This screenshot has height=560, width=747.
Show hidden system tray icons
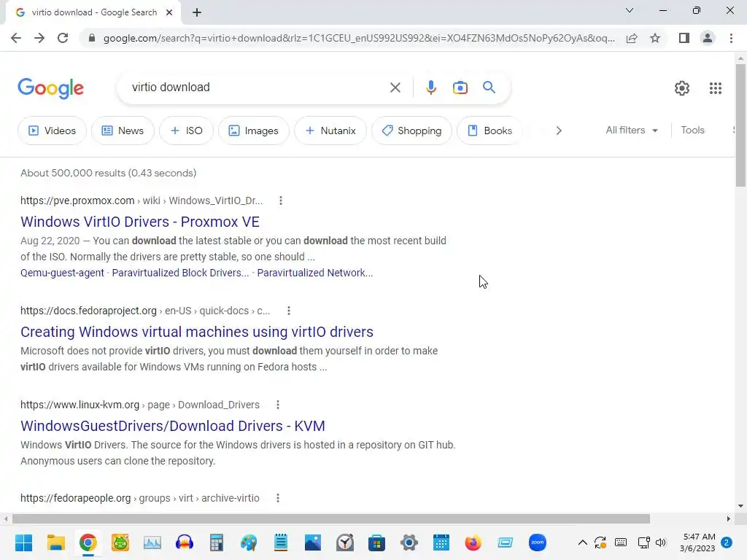(582, 542)
